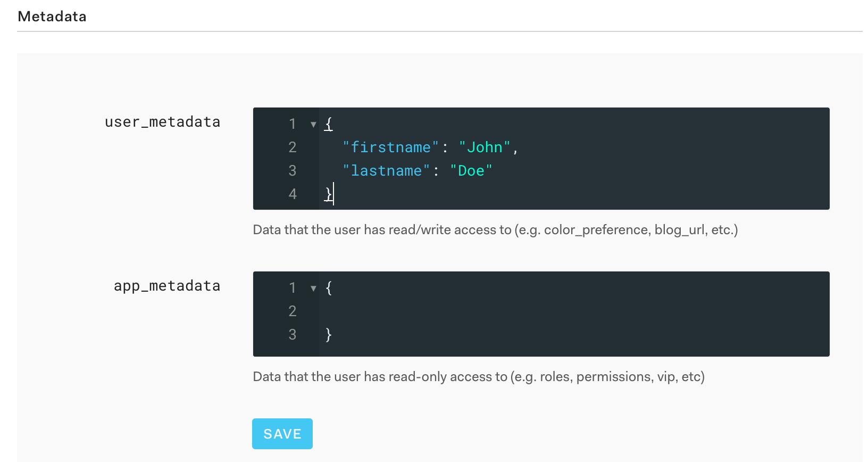Screen dimensions: 868x462
Task: Click the opening brace in user_metadata editor
Action: pyautogui.click(x=329, y=124)
